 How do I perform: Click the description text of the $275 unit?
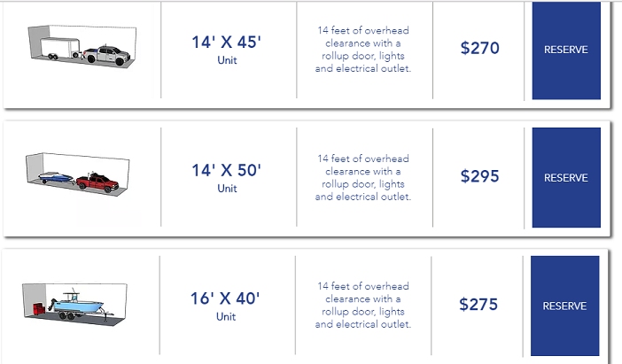pyautogui.click(x=363, y=306)
